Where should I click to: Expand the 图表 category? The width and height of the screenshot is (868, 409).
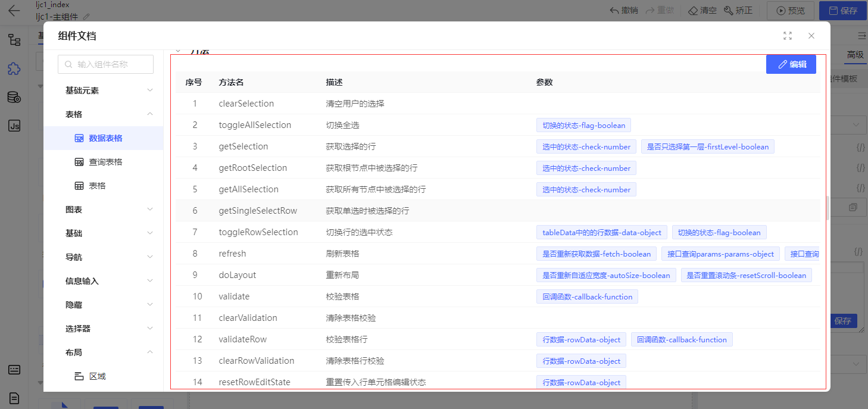(150, 210)
